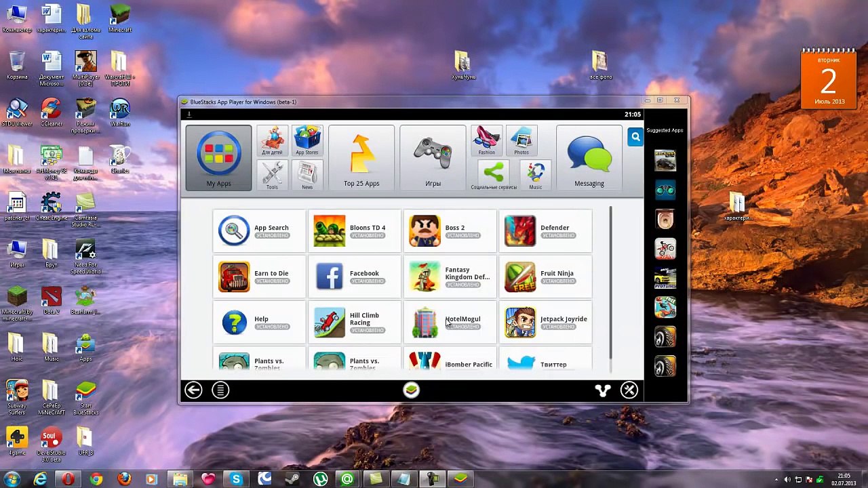Open the first Suggested Apps thumbnail
Viewport: 868px width, 488px height.
665,161
